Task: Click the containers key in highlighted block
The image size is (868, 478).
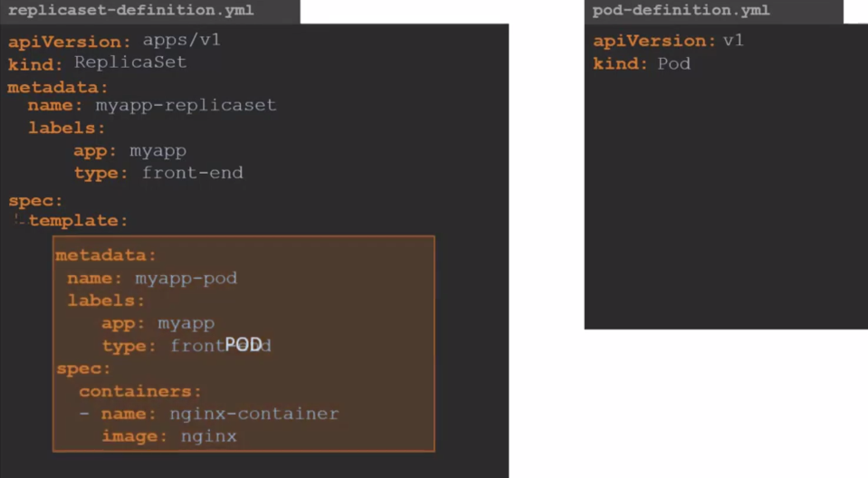Action: point(140,391)
